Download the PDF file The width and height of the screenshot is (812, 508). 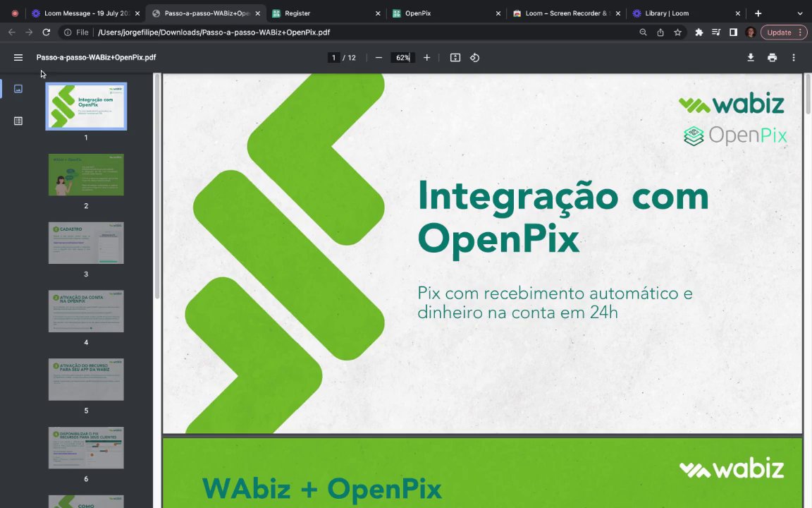[x=751, y=58]
